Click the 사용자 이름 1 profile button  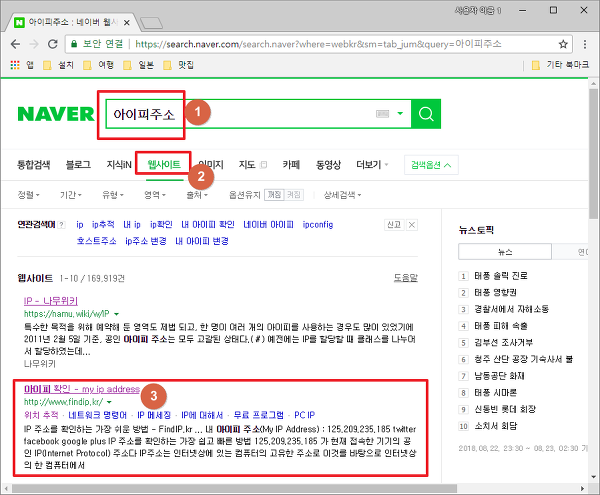(478, 11)
